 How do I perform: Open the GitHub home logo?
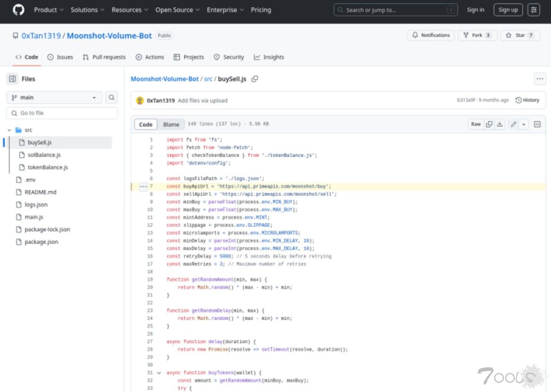click(x=18, y=10)
